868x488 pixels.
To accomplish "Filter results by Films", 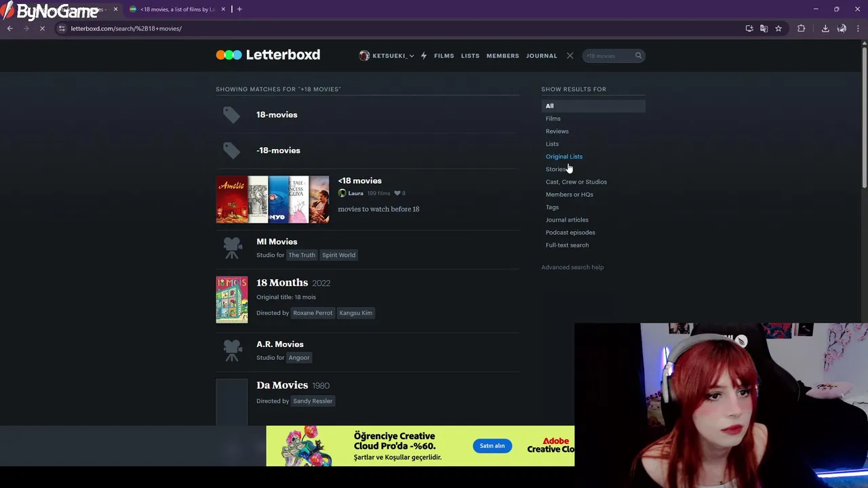I will click(x=553, y=119).
